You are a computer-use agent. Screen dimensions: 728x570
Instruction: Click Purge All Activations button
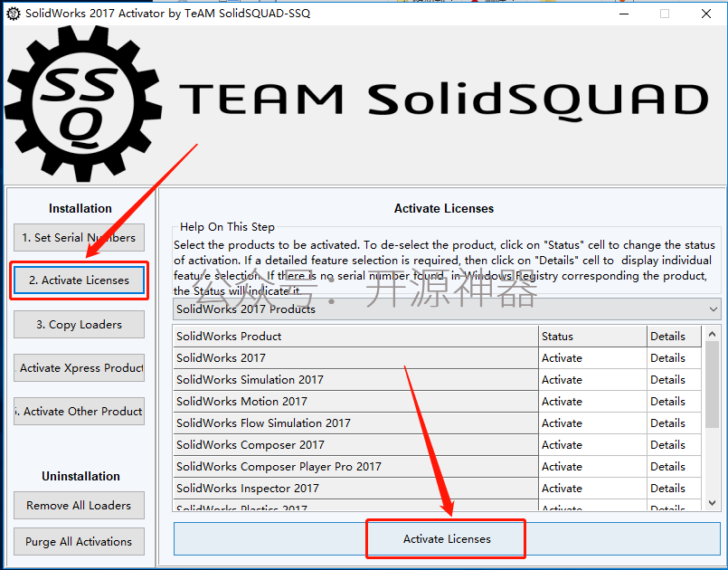[x=79, y=542]
